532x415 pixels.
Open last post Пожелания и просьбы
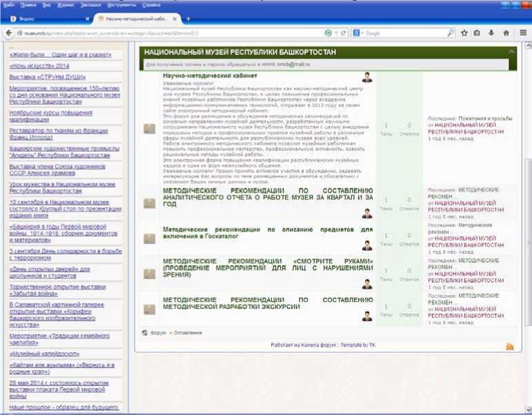tap(485, 119)
